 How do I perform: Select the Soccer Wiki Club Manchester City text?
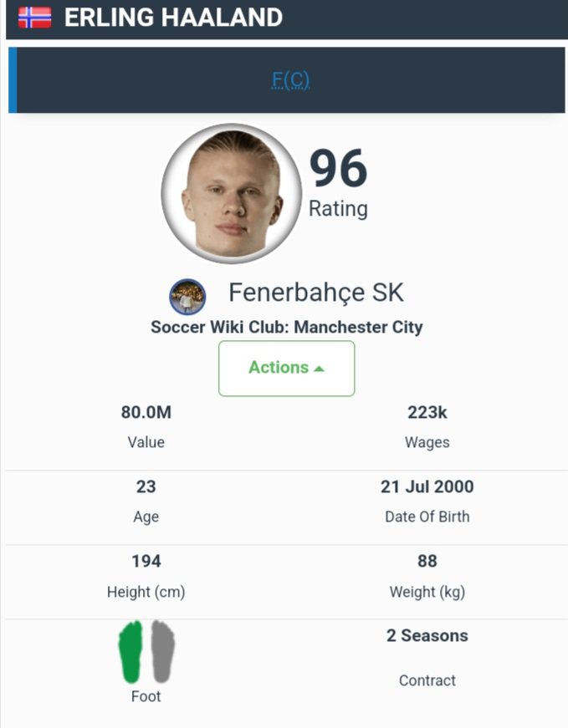pyautogui.click(x=286, y=327)
